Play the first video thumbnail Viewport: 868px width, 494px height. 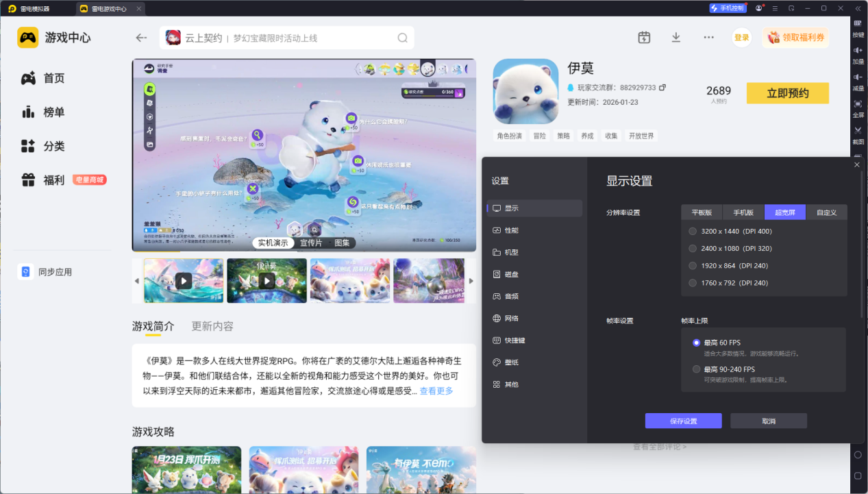pyautogui.click(x=184, y=281)
